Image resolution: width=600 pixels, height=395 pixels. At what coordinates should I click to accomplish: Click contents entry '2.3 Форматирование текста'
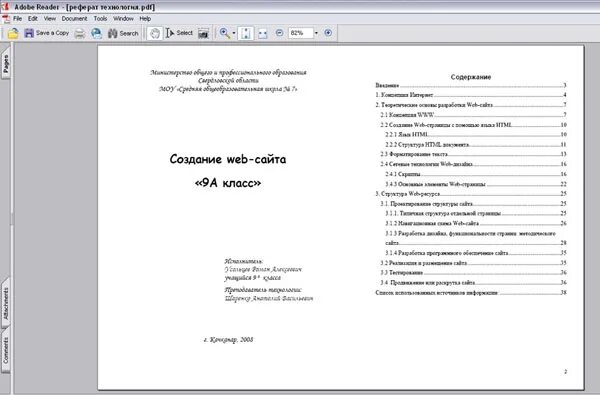473,154
